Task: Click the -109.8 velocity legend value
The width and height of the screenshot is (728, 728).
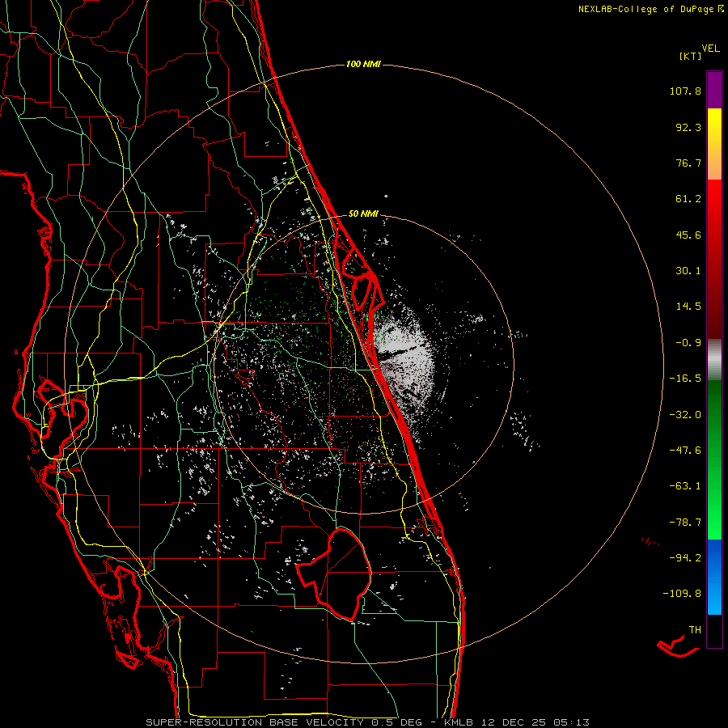Action: point(682,594)
